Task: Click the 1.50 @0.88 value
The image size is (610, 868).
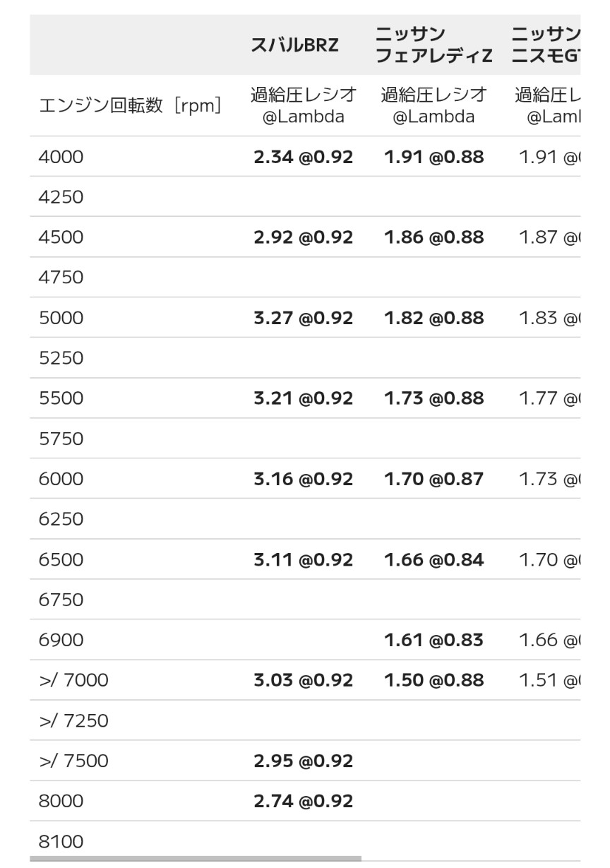Action: coord(433,680)
